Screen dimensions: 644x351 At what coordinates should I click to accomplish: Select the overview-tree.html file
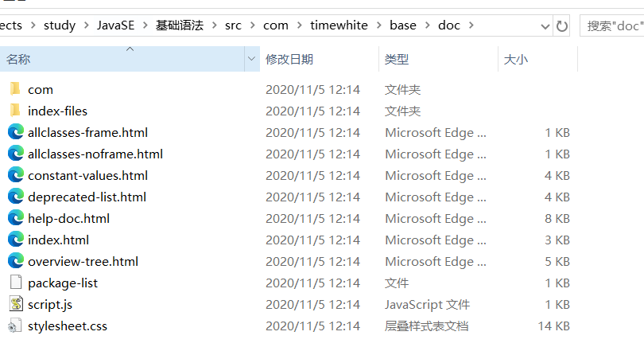[x=83, y=261]
